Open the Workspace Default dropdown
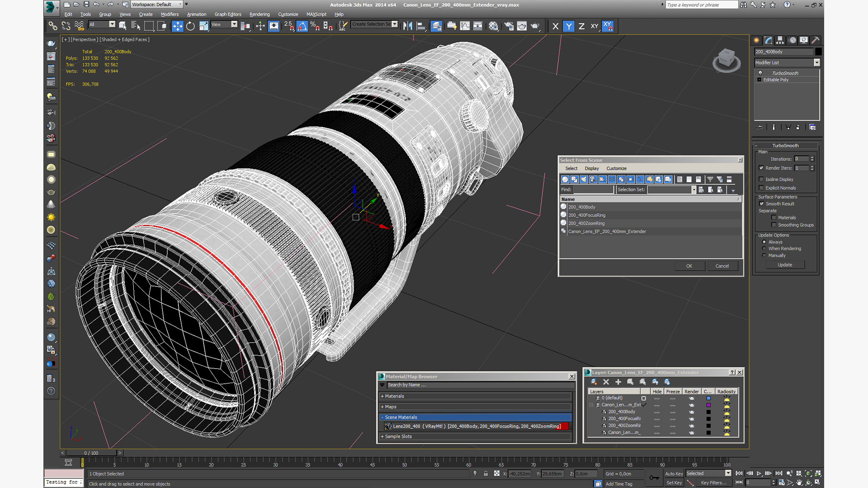 (x=156, y=5)
